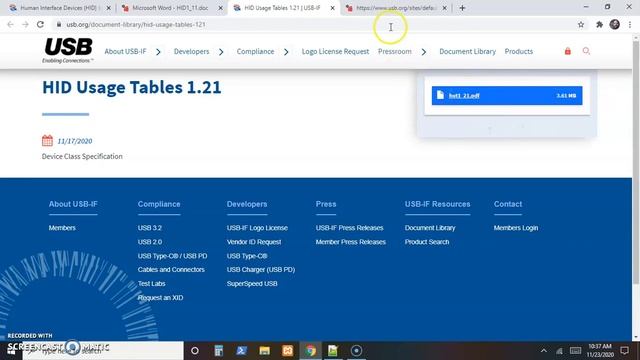Click the PDF file icon in download box
Image resolution: width=640 pixels, height=360 pixels.
pos(440,95)
